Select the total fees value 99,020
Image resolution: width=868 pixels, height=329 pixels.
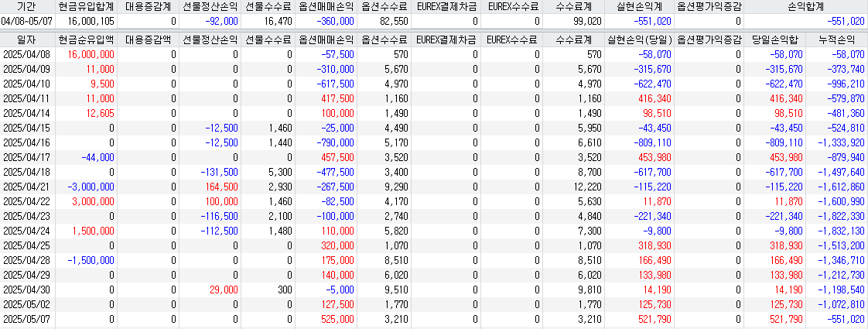click(587, 21)
